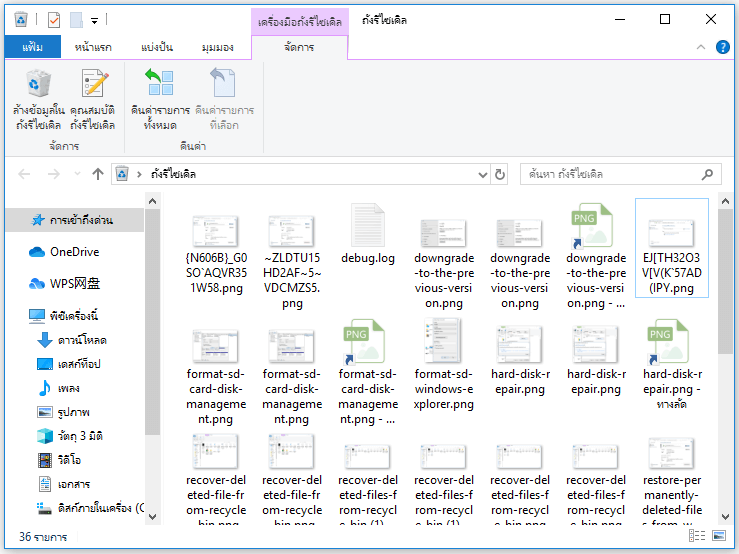The image size is (739, 554).
Task: Open Customize Quick Access Toolbar dropdown
Action: pos(94,19)
